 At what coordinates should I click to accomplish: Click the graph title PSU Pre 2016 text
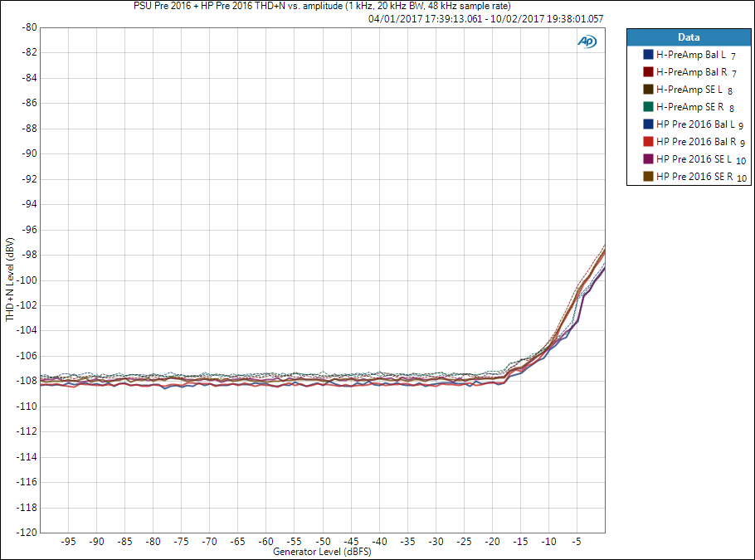(x=322, y=6)
